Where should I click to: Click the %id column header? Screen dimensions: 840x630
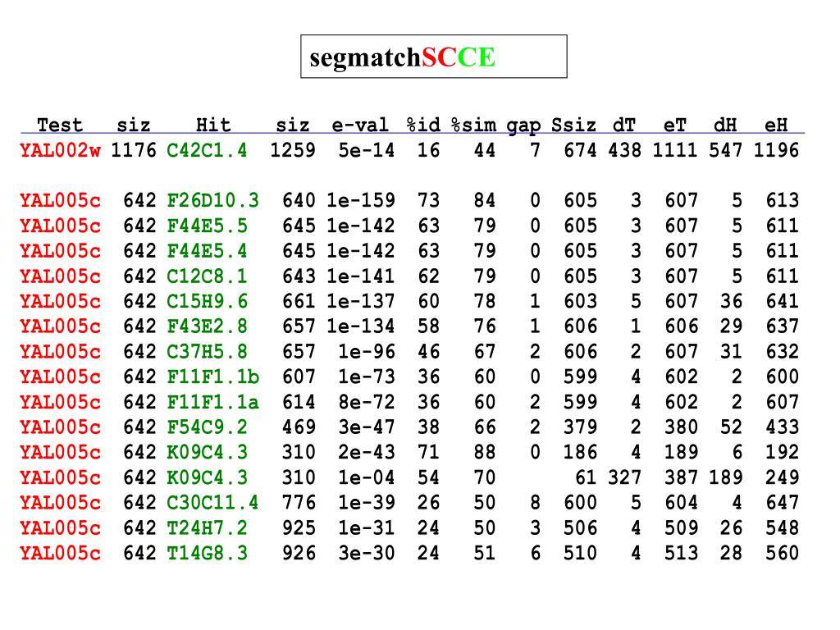click(423, 125)
